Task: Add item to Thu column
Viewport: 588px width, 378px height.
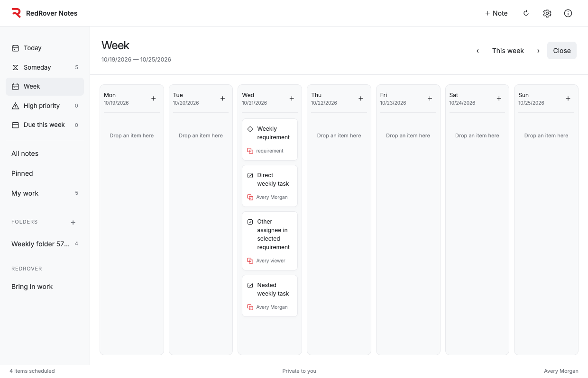Action: [x=360, y=99]
